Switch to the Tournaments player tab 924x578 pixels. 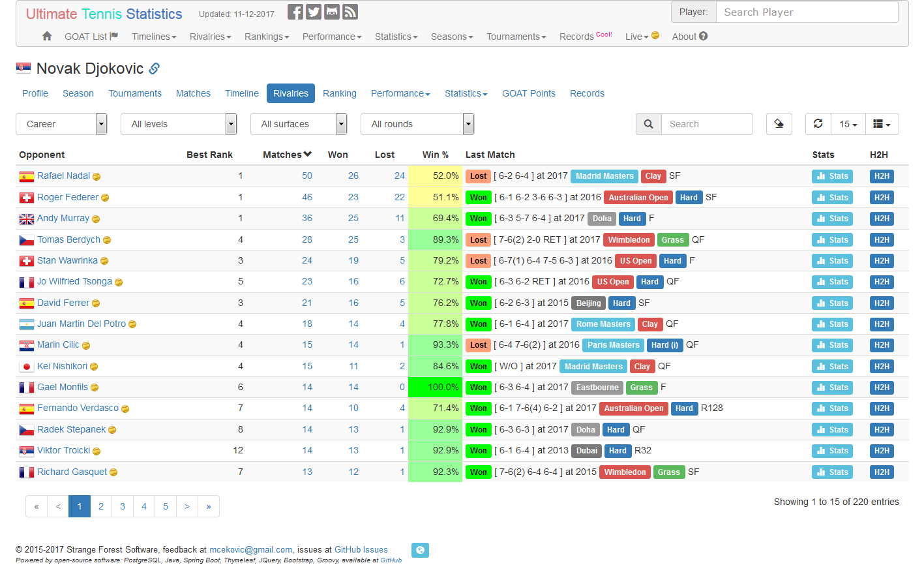(x=135, y=93)
